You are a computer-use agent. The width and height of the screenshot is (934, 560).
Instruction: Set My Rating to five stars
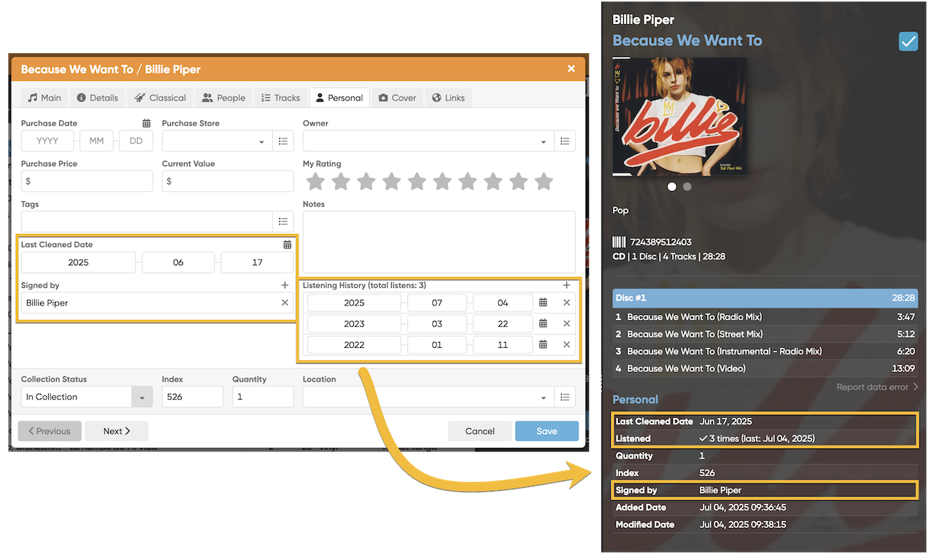[x=417, y=182]
